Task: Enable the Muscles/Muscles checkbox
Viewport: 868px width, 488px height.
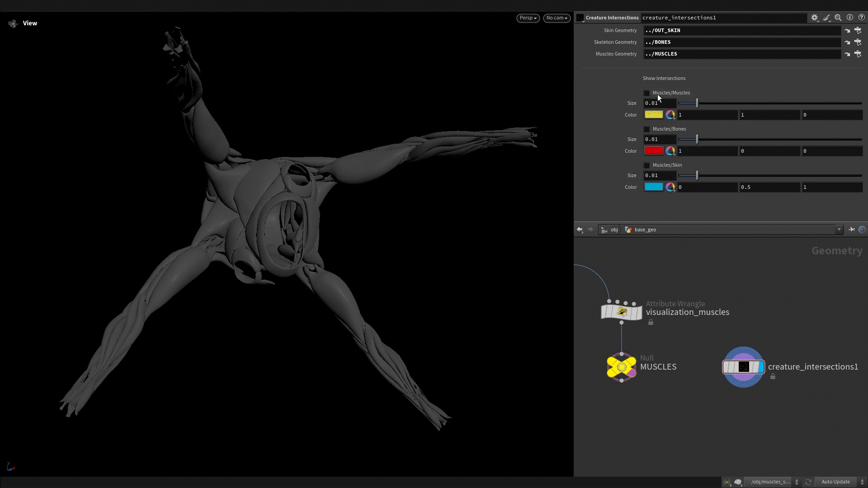Action: click(646, 93)
